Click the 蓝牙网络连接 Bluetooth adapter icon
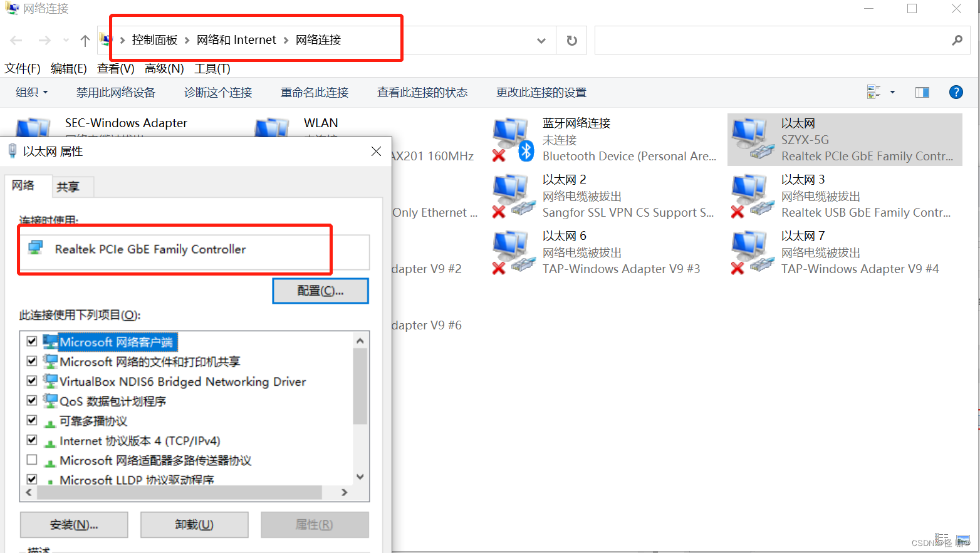The image size is (980, 553). point(511,139)
